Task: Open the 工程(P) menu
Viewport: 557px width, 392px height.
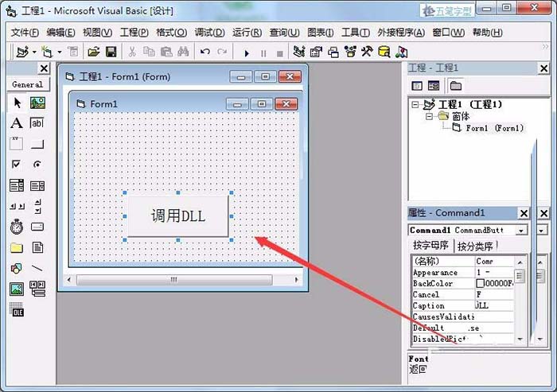Action: click(x=134, y=33)
